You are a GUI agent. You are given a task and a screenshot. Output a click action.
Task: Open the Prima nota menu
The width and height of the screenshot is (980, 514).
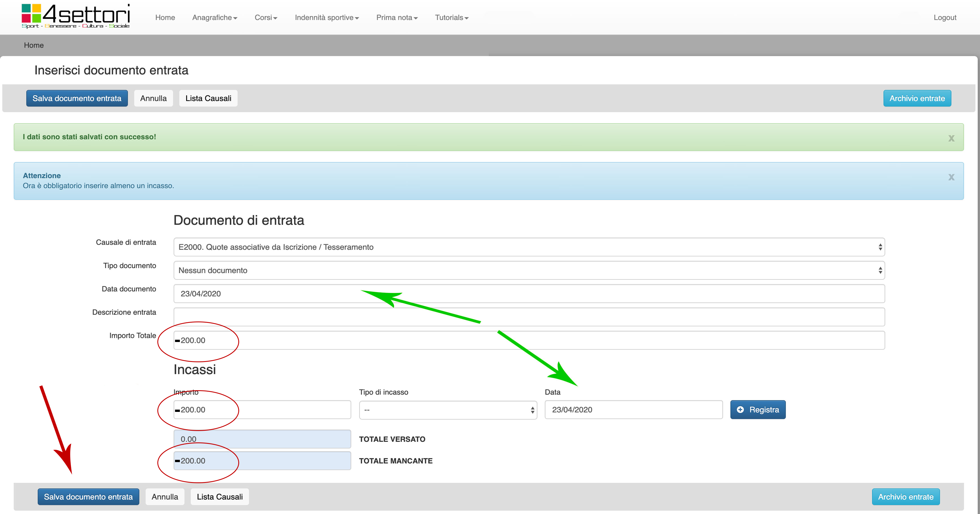click(397, 17)
